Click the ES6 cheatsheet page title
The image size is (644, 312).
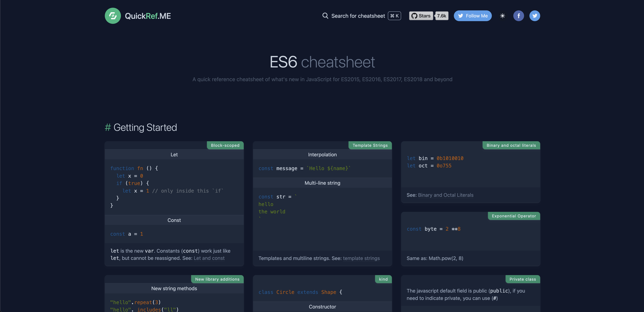[x=322, y=62]
